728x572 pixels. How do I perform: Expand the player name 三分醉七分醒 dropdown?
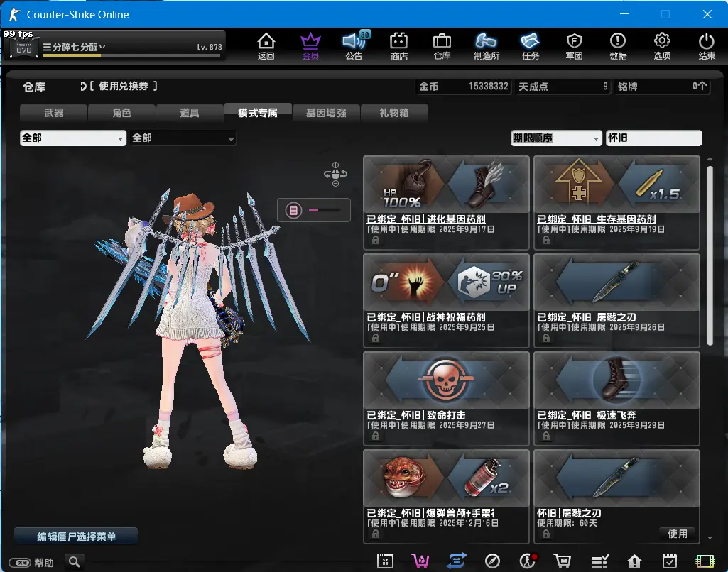(102, 47)
